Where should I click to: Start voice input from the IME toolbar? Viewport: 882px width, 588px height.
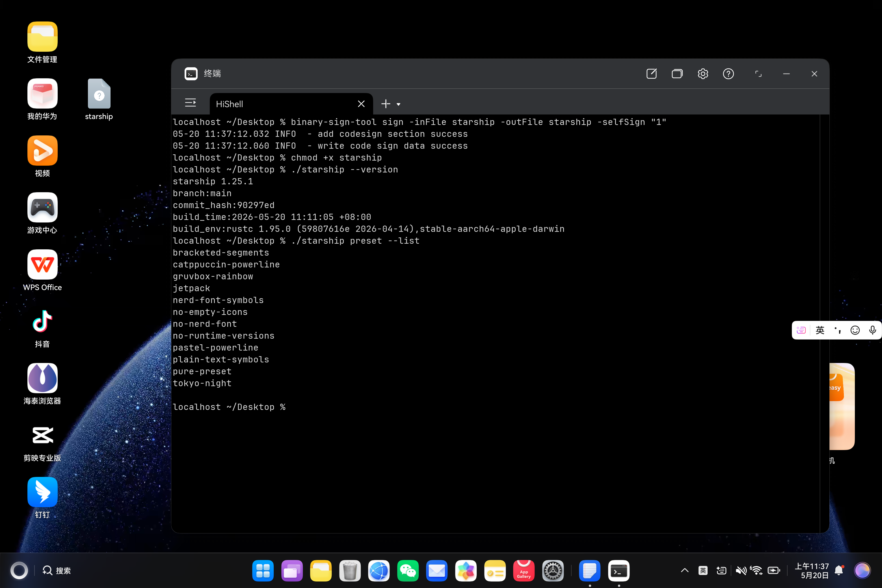[872, 330]
